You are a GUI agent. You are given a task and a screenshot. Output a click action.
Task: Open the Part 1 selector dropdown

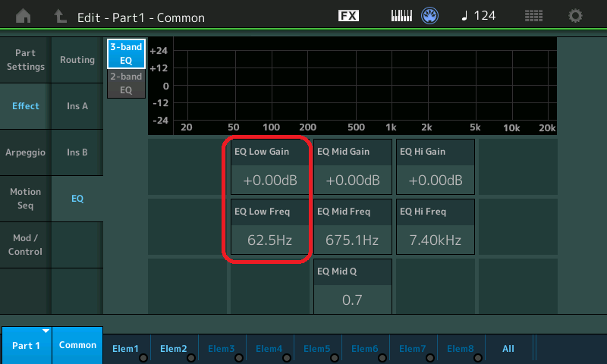27,345
